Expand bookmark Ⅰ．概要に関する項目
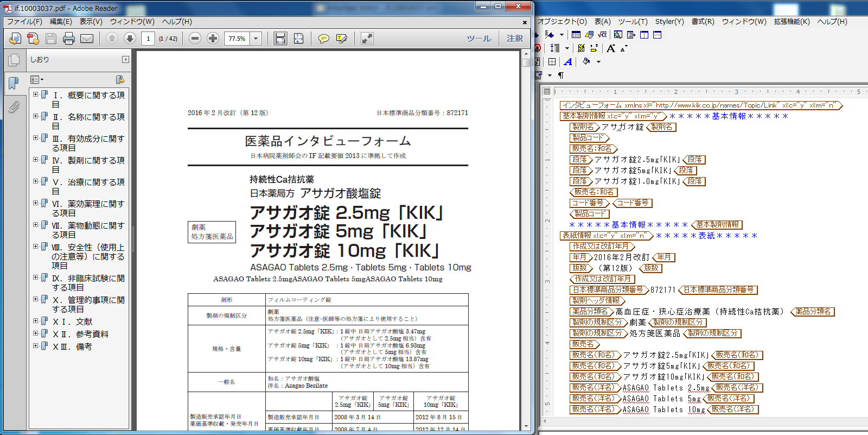 (x=35, y=94)
